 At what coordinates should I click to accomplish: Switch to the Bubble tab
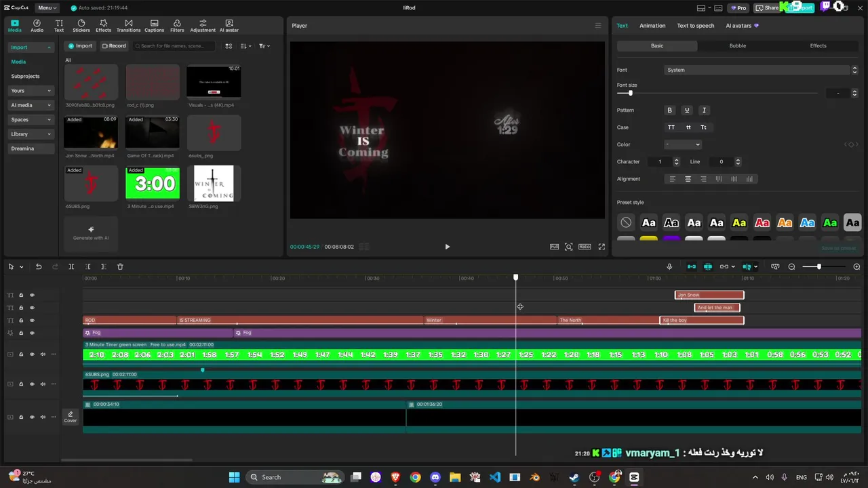pos(738,46)
